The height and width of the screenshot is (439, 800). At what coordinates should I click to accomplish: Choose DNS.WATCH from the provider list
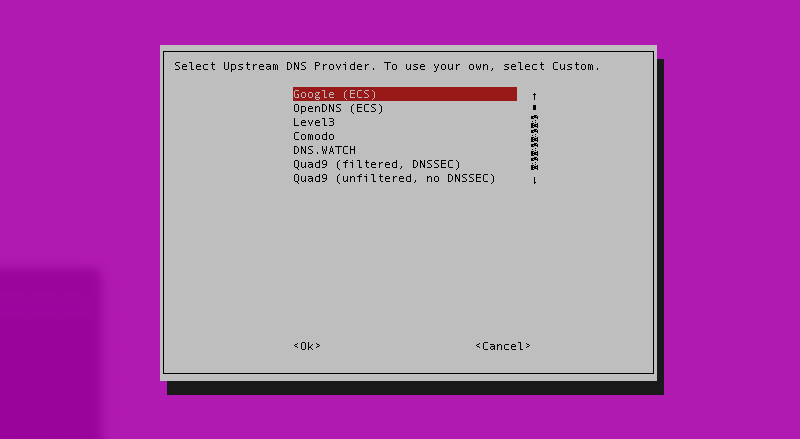pyautogui.click(x=324, y=150)
